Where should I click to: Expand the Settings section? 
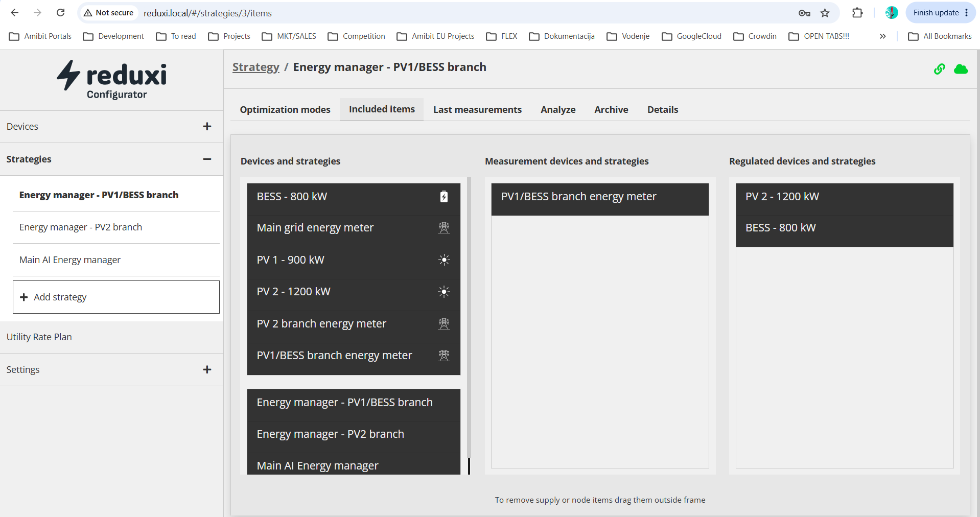click(x=207, y=370)
